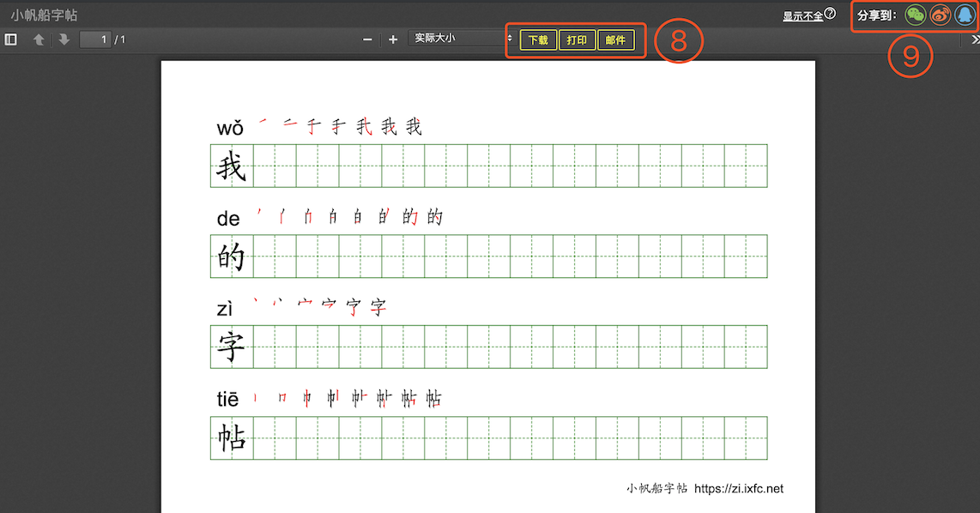Open the 实际大小 zoom dropdown
This screenshot has width=980, height=513.
pos(462,39)
